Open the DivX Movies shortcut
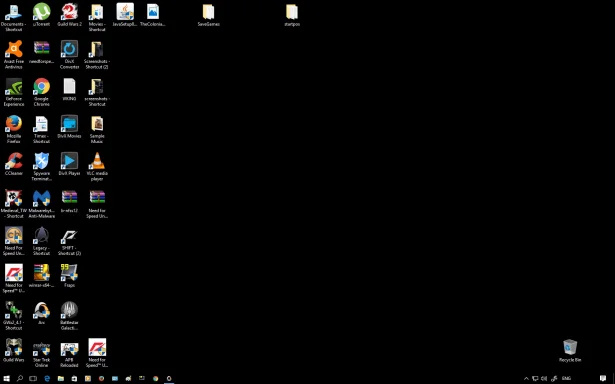 click(69, 127)
